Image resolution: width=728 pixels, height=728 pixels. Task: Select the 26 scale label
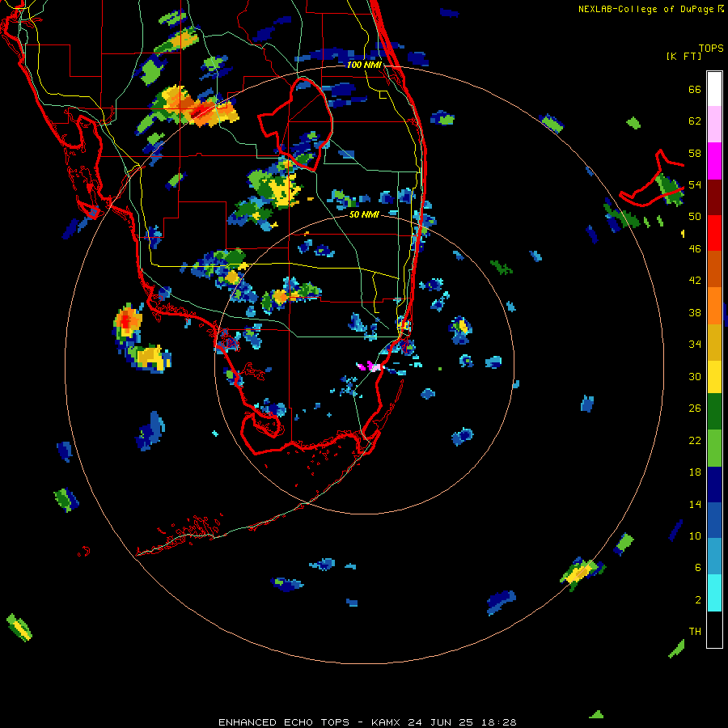(695, 408)
